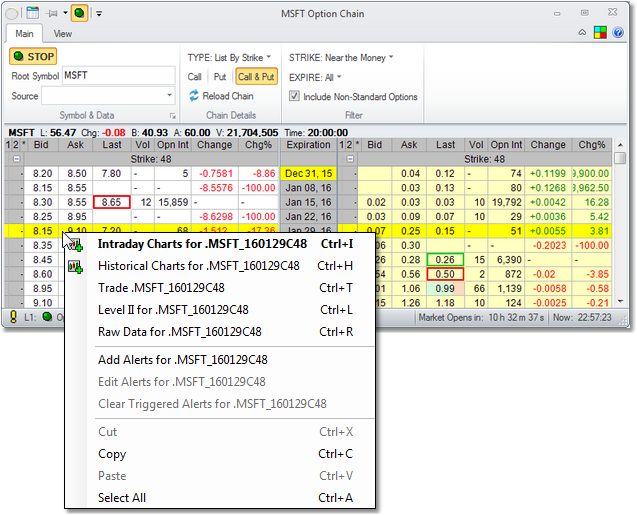Click the calls Bid column header
Viewport: 637px width, 516px height.
pyautogui.click(x=41, y=145)
